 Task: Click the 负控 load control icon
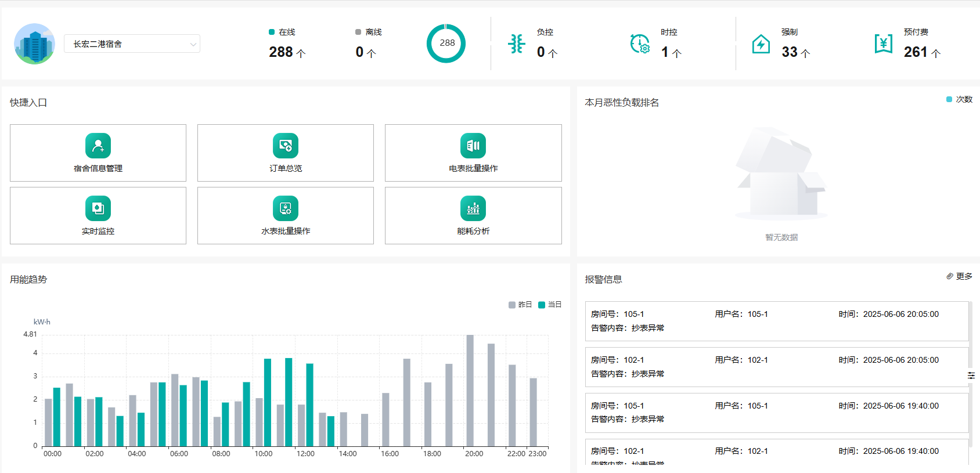pos(516,44)
